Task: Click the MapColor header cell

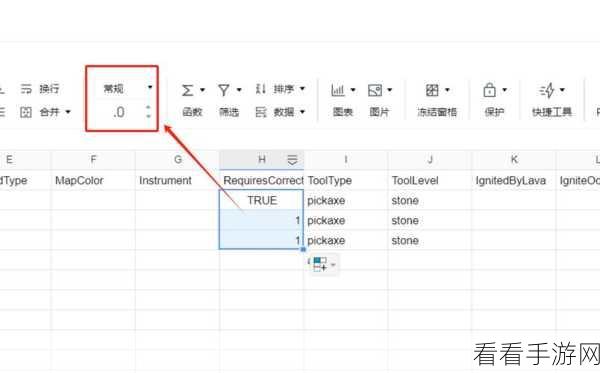Action: 93,180
